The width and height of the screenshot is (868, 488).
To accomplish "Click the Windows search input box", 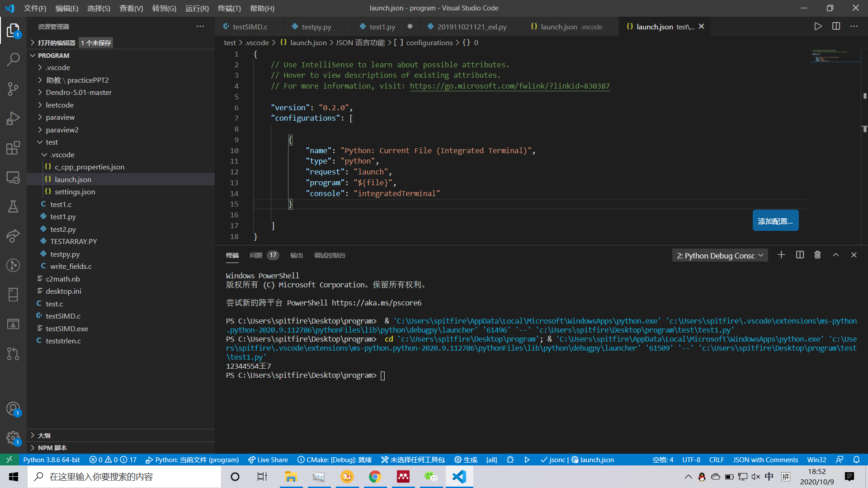I will 124,477.
